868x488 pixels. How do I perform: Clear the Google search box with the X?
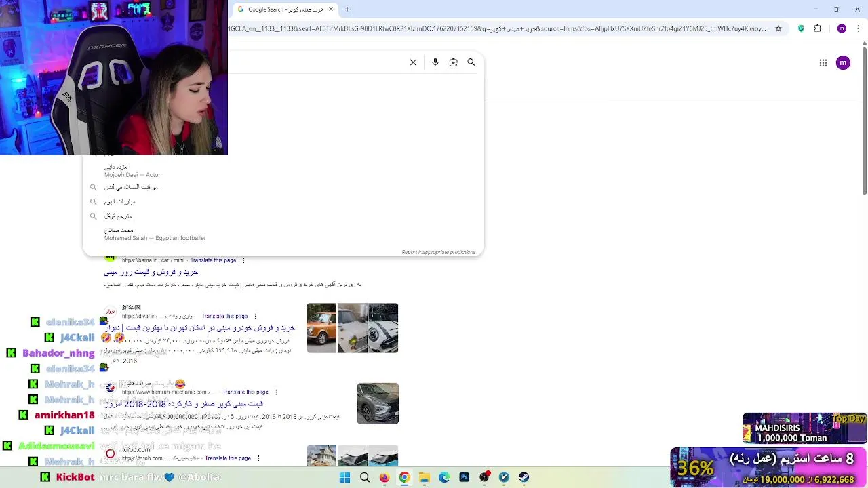[x=413, y=62]
